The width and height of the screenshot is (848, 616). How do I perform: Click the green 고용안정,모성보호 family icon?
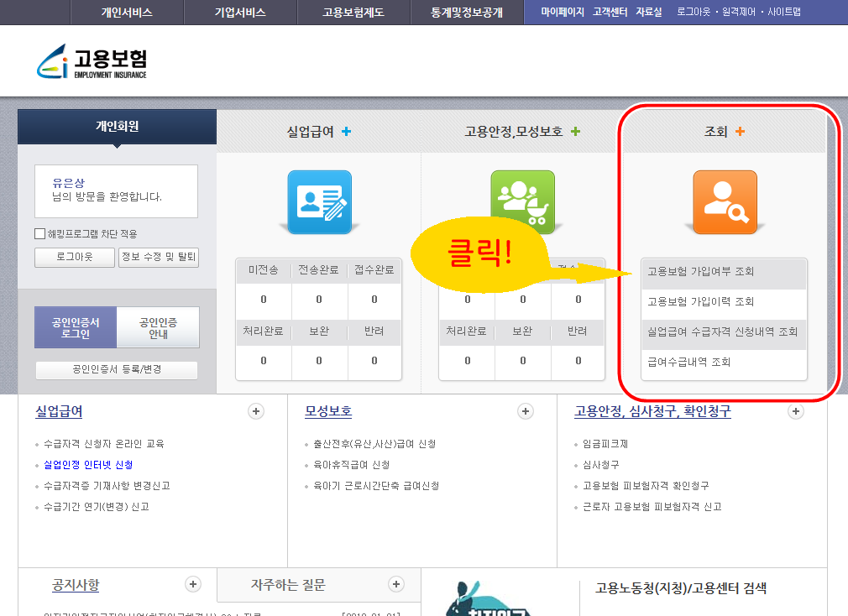click(522, 201)
